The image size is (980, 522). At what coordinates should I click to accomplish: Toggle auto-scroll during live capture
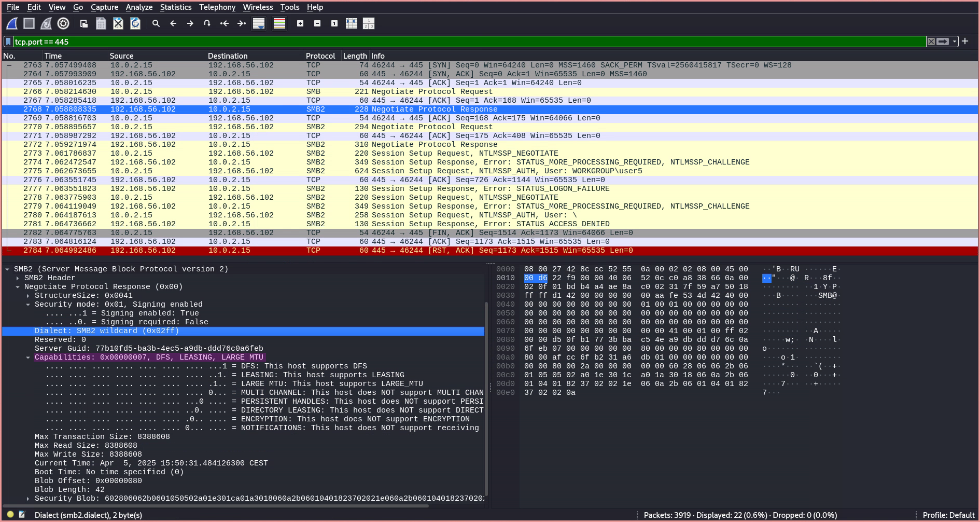pos(259,23)
